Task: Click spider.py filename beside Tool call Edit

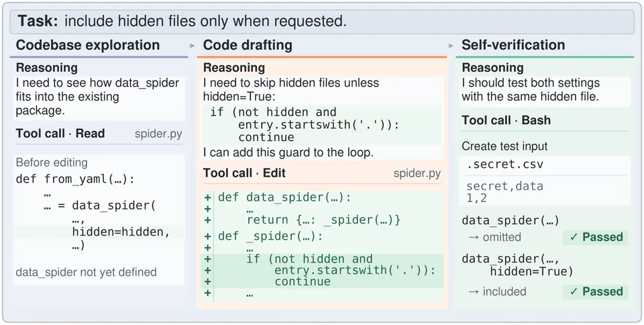Action: pos(417,173)
